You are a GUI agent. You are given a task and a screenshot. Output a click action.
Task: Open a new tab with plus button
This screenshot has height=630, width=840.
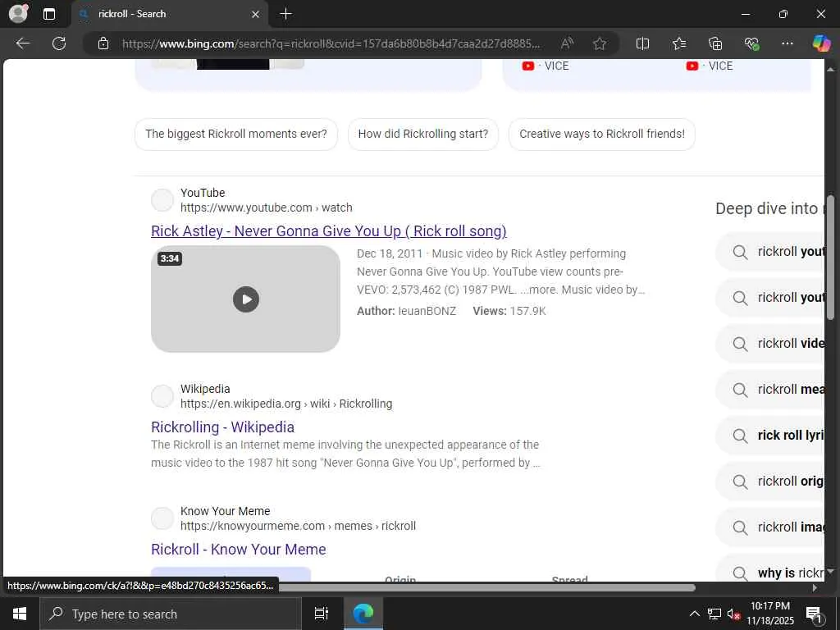point(286,14)
